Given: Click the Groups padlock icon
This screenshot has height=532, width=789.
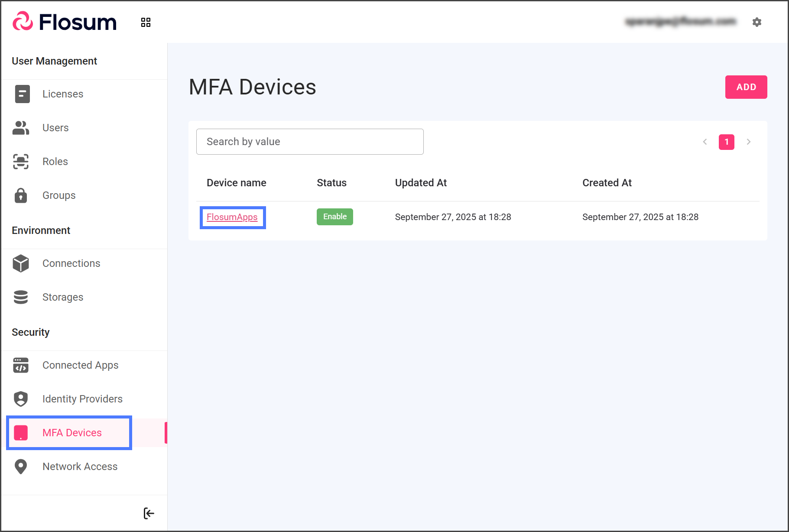Looking at the screenshot, I should pyautogui.click(x=21, y=195).
